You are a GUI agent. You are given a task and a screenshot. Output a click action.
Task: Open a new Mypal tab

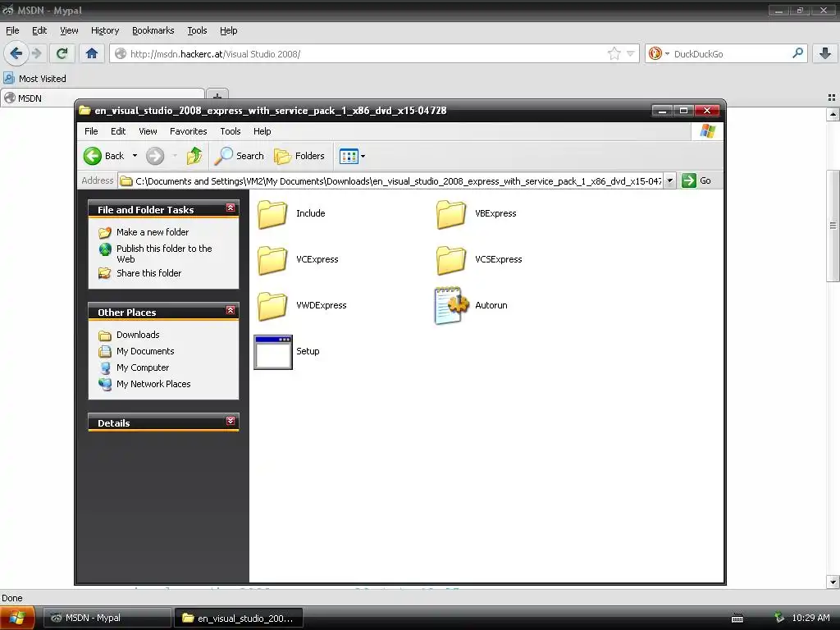217,97
